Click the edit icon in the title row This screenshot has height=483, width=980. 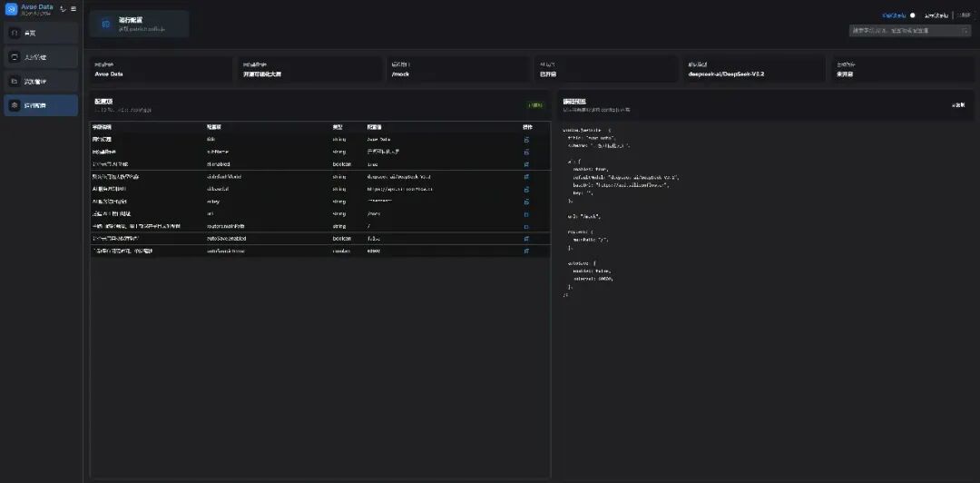tap(526, 140)
